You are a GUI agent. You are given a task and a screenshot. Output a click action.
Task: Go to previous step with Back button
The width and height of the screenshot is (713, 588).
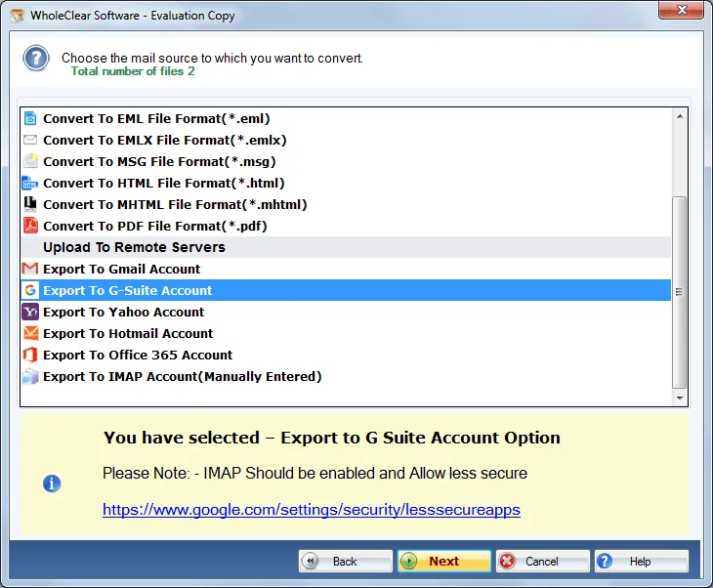pos(345,561)
